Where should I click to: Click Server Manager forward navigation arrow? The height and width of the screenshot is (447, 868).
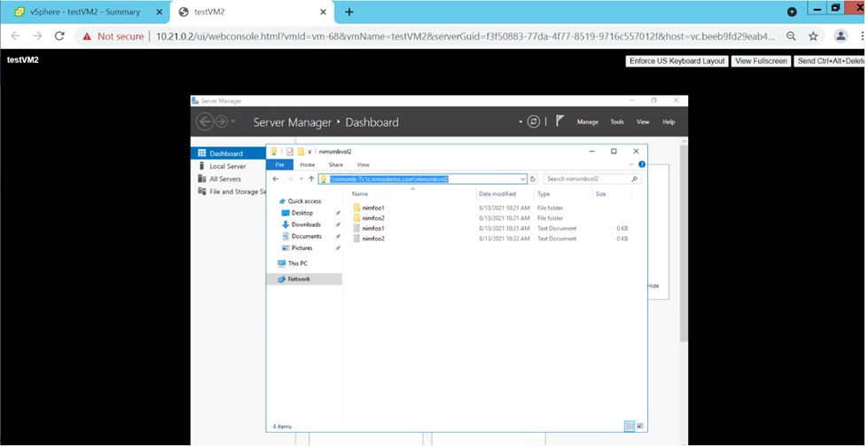click(x=221, y=122)
